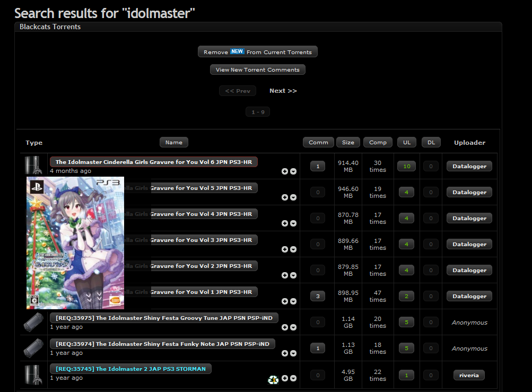Click the 5 uploaders count for Funky Note
The width and height of the screenshot is (532, 392).
(406, 348)
